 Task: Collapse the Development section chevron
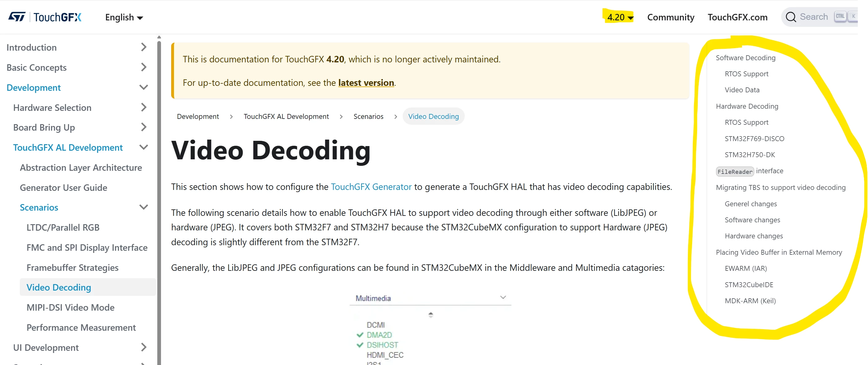click(144, 88)
